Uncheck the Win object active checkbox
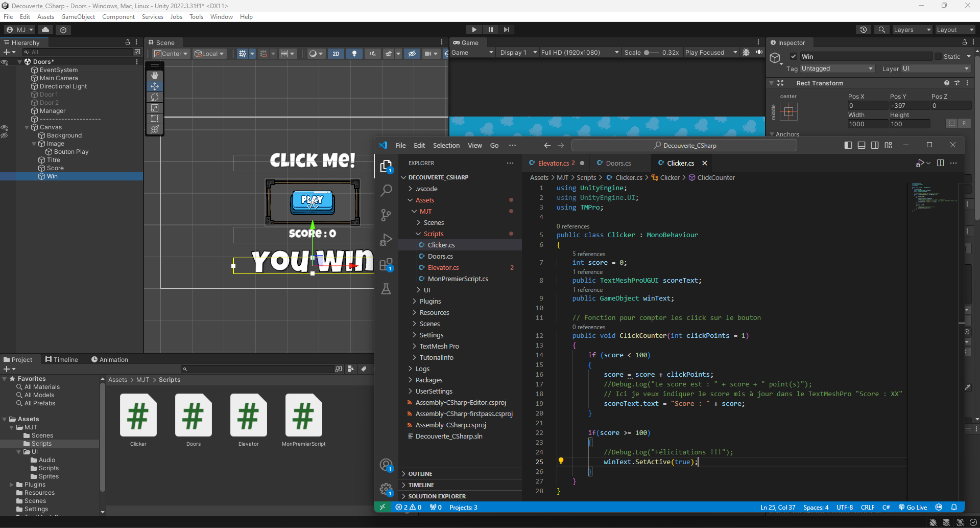This screenshot has width=980, height=528. pyautogui.click(x=794, y=56)
